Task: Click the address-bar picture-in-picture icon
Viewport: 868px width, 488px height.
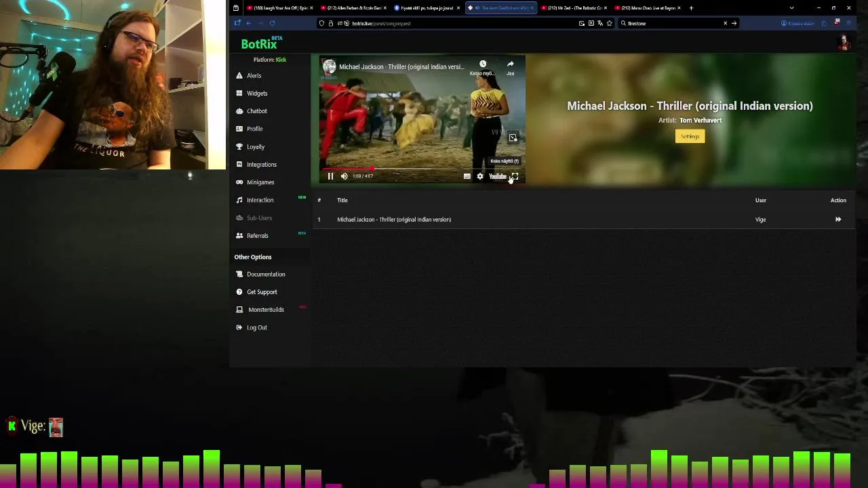Action: pyautogui.click(x=582, y=23)
